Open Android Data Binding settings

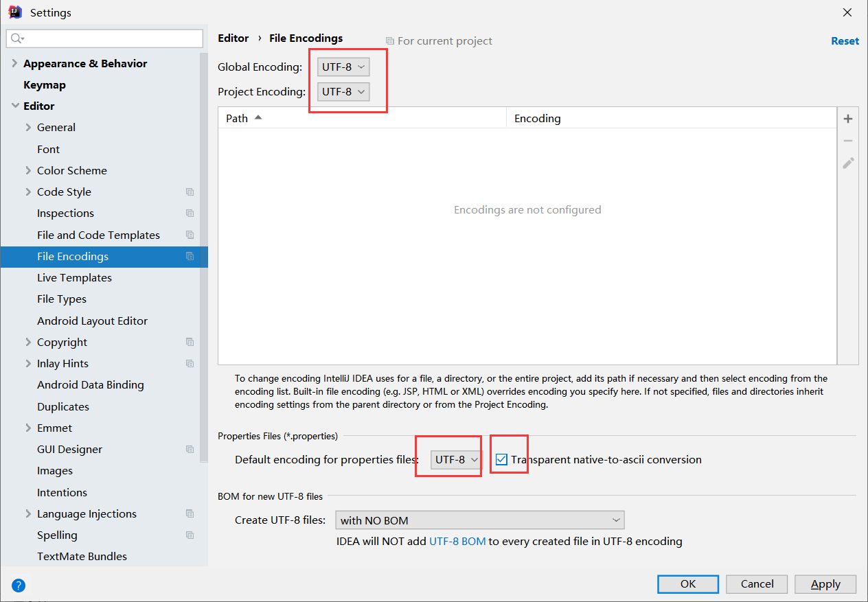click(x=91, y=385)
